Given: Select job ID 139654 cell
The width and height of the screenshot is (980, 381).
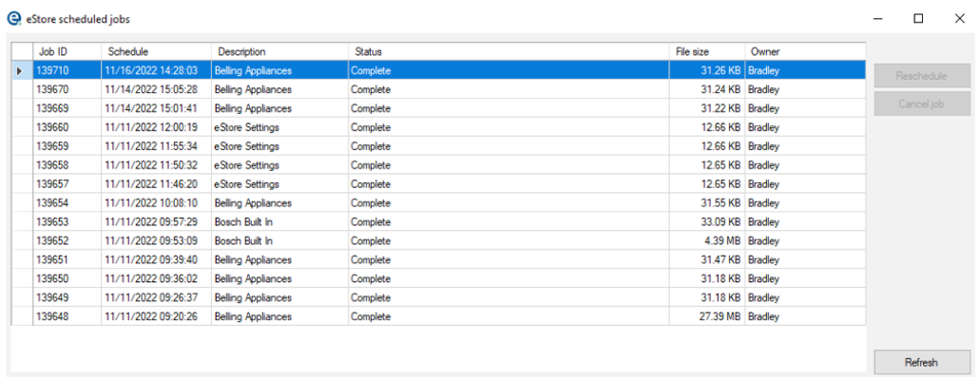Looking at the screenshot, I should click(67, 203).
